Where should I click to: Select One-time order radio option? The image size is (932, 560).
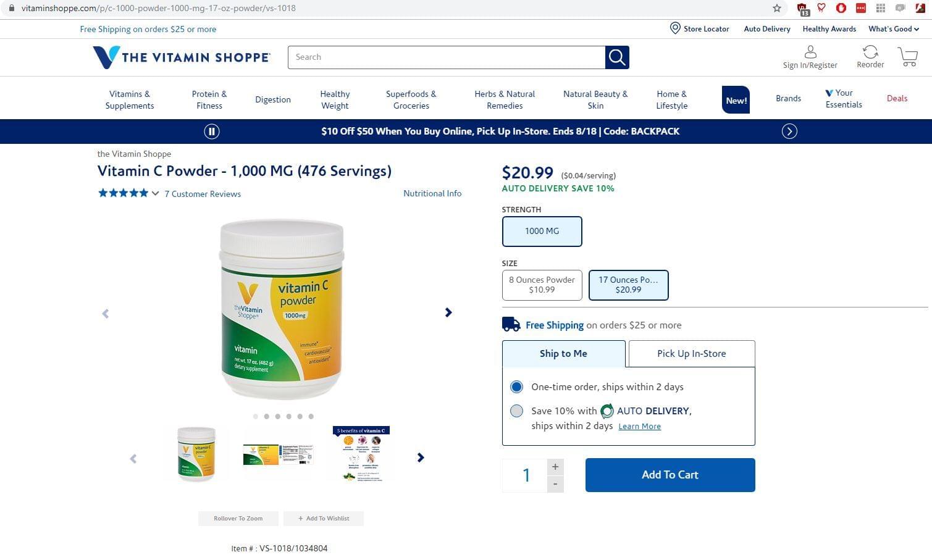[516, 387]
